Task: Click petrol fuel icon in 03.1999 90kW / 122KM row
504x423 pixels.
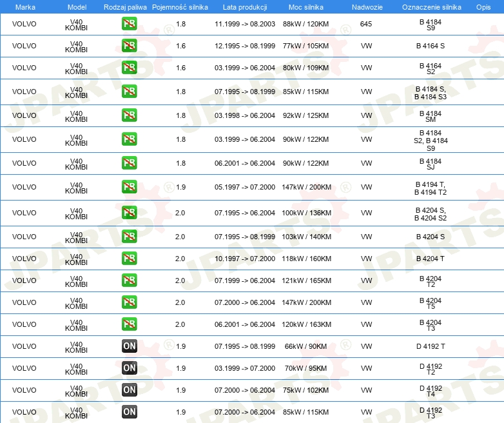Action: click(x=129, y=139)
